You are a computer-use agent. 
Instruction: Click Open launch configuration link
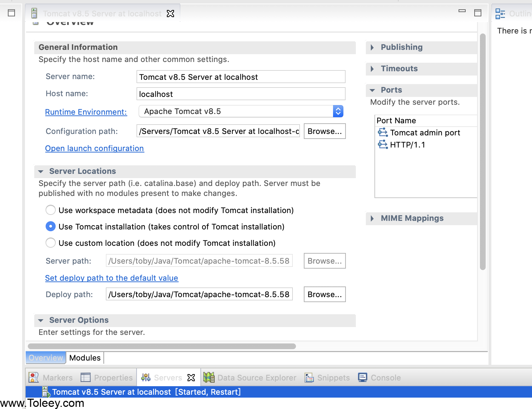94,148
